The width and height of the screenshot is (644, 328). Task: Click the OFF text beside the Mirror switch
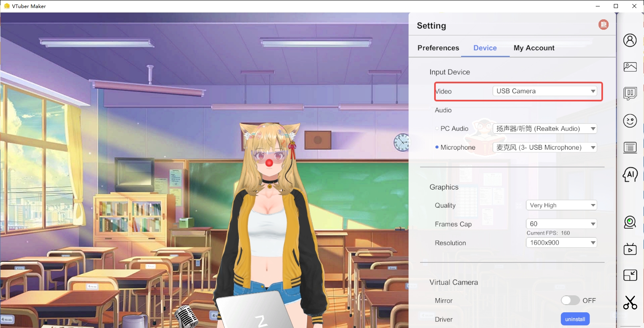click(589, 301)
